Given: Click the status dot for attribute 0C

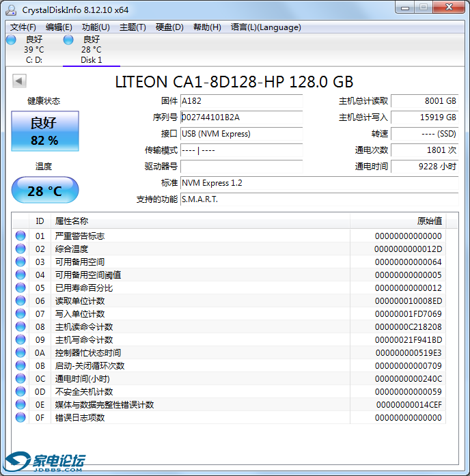Looking at the screenshot, I should click(20, 378).
